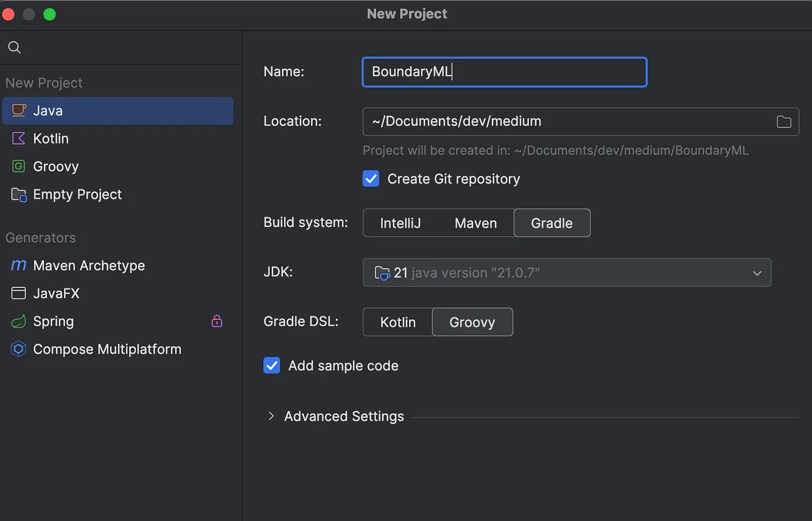
Task: Choose Maven build system
Action: point(476,223)
